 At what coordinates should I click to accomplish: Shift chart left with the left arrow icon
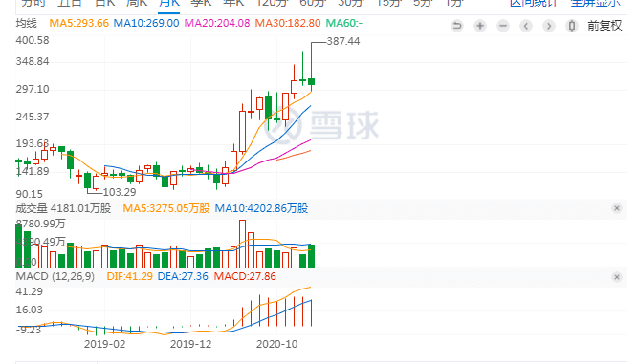pos(526,26)
